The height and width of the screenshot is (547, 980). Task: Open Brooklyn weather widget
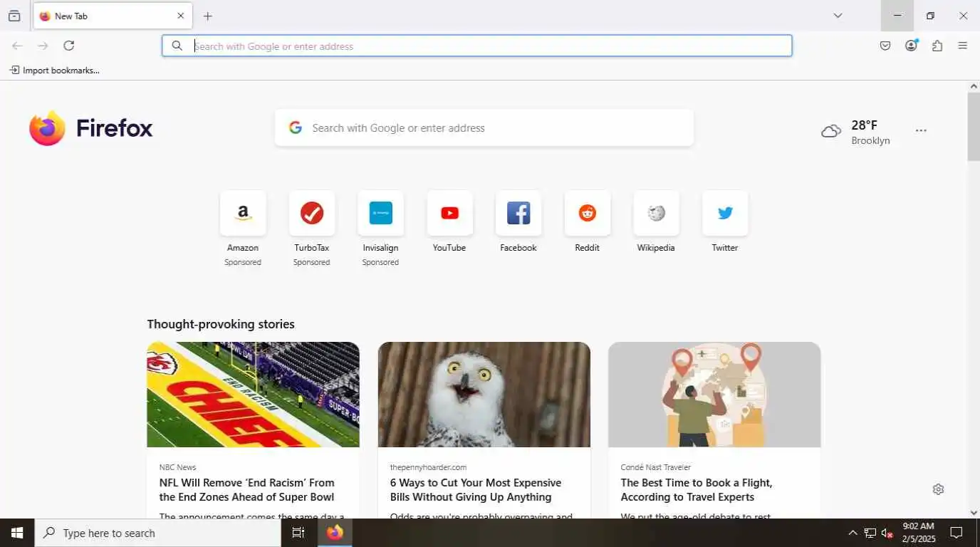click(x=856, y=132)
